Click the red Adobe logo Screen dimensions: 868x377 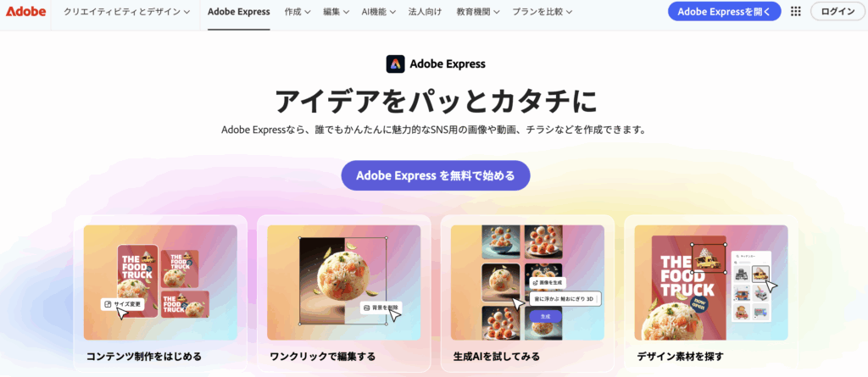[x=26, y=12]
